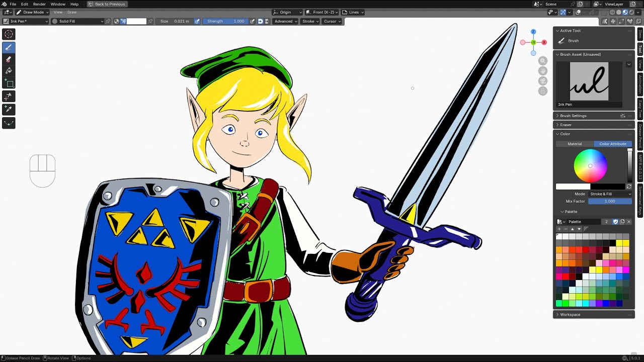The height and width of the screenshot is (362, 644).
Task: Select wireframe viewport shading
Action: click(612, 13)
